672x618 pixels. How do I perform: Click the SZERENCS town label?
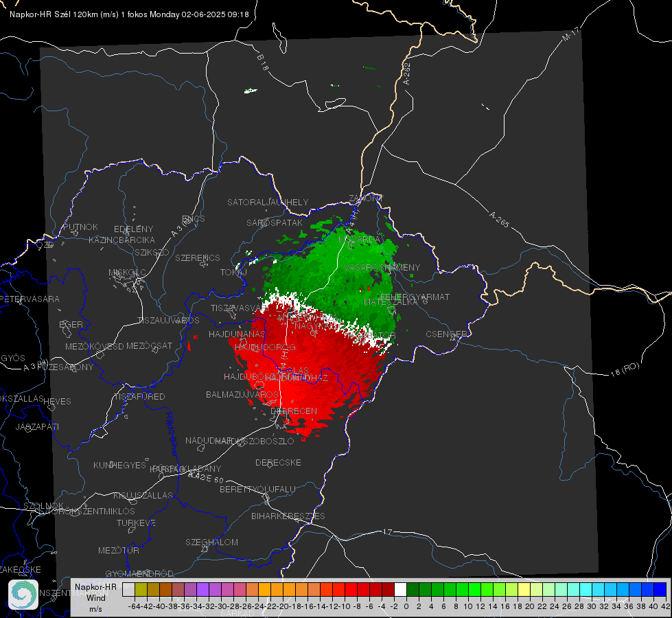(198, 257)
